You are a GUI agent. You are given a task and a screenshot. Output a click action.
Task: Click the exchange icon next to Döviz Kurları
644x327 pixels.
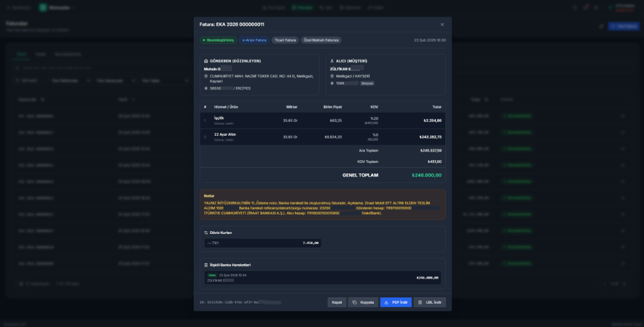click(x=206, y=233)
